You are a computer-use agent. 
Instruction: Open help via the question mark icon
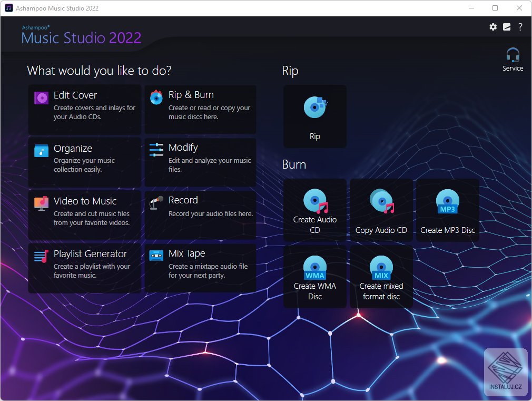pyautogui.click(x=520, y=27)
